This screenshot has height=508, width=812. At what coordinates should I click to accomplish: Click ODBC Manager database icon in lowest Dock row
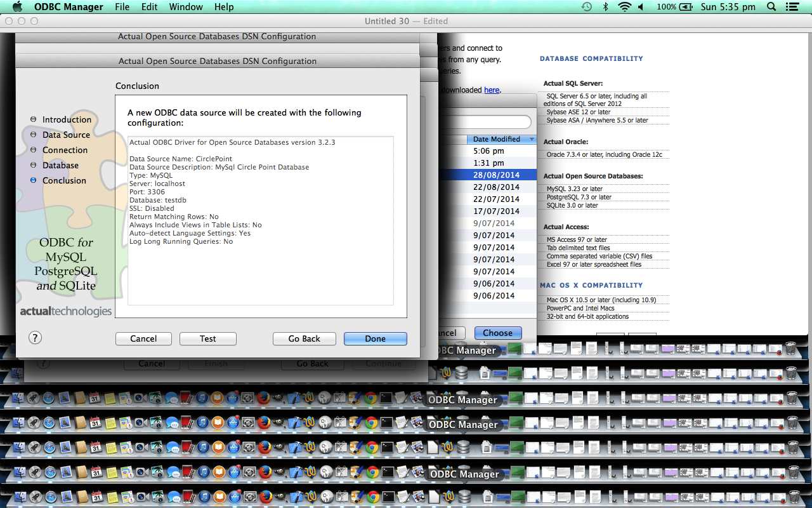464,497
